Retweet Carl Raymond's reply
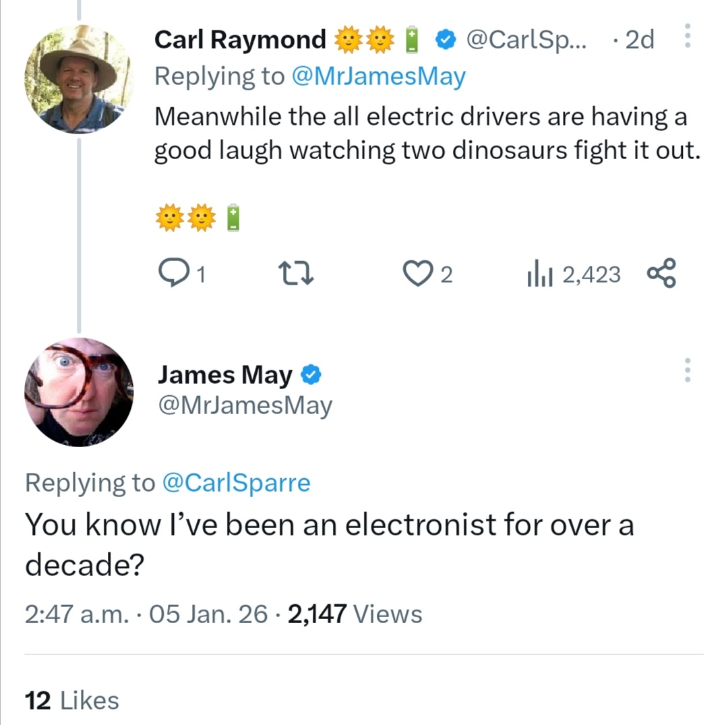Viewport: 728px width, 725px height. point(294,274)
